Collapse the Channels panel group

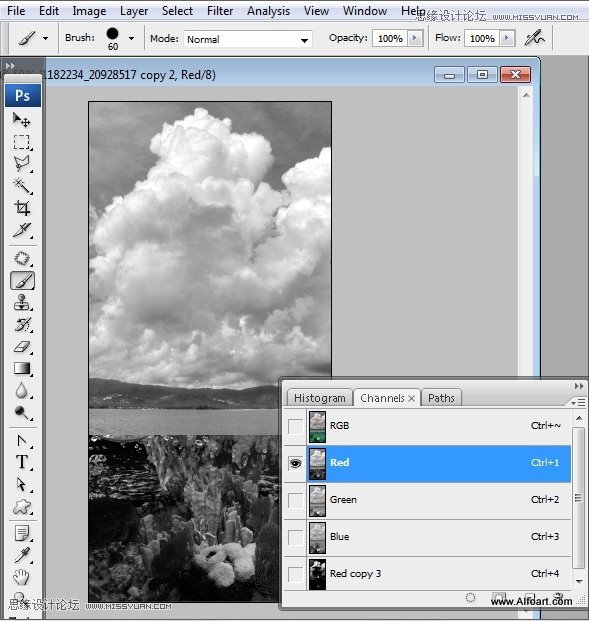tap(579, 386)
